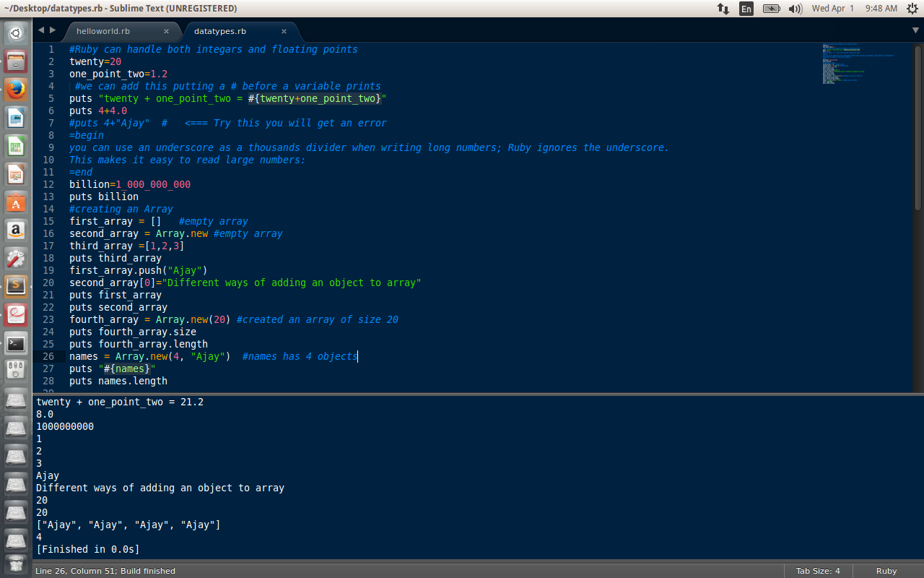Open Tab Size: 4 settings

click(818, 571)
